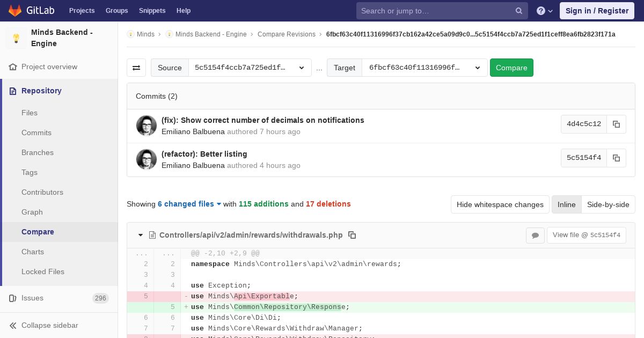
Task: Open Tags in sidebar
Action: [x=30, y=172]
